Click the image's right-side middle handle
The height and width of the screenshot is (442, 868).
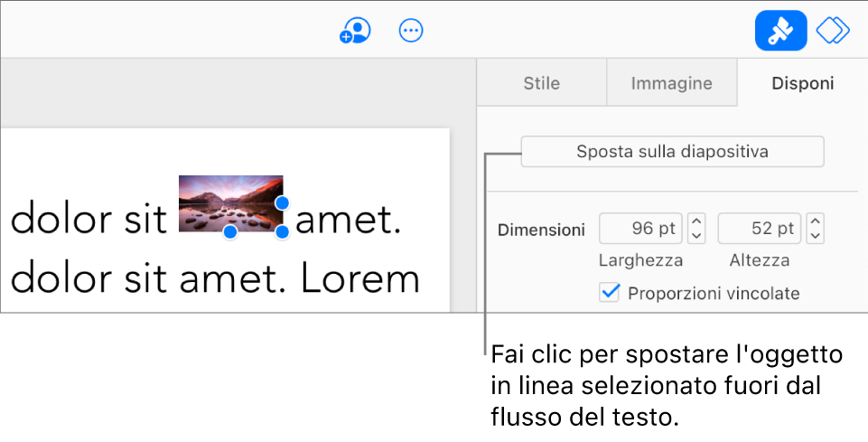(x=282, y=202)
